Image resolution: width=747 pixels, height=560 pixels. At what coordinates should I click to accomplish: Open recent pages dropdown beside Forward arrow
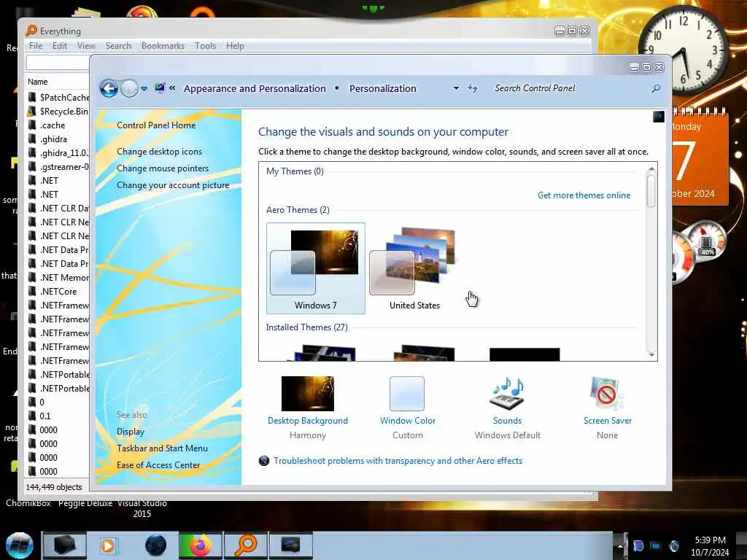coord(144,89)
